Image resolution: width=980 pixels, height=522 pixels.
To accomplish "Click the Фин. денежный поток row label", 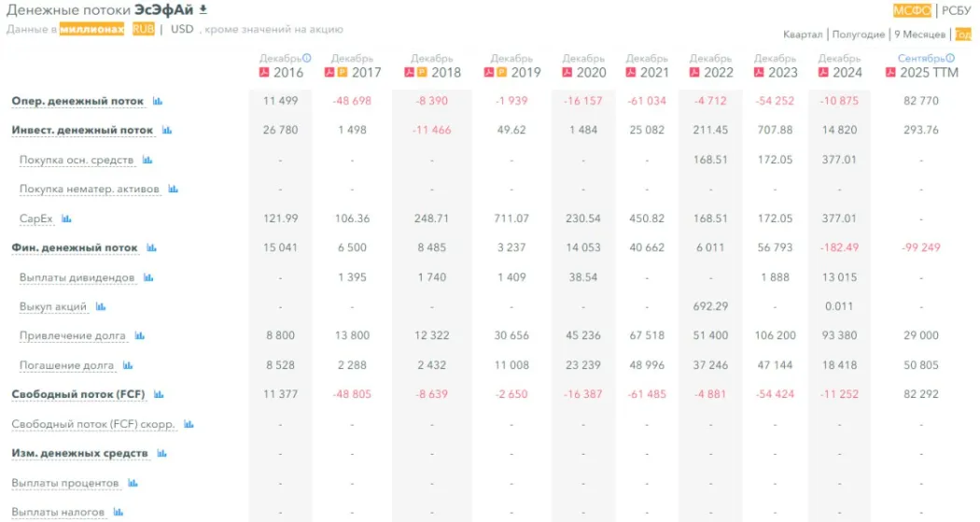I will (x=75, y=247).
